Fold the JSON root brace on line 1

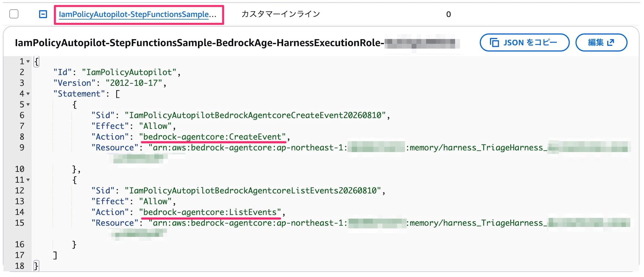click(28, 61)
